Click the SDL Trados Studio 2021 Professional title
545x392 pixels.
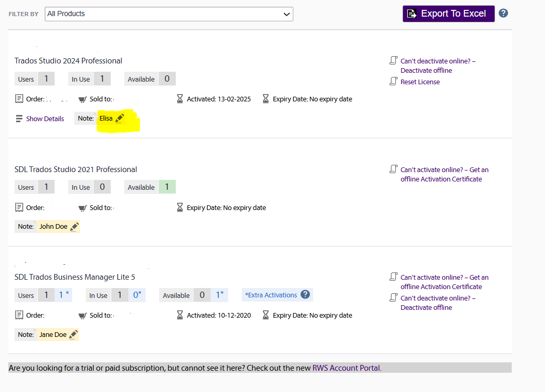[76, 169]
